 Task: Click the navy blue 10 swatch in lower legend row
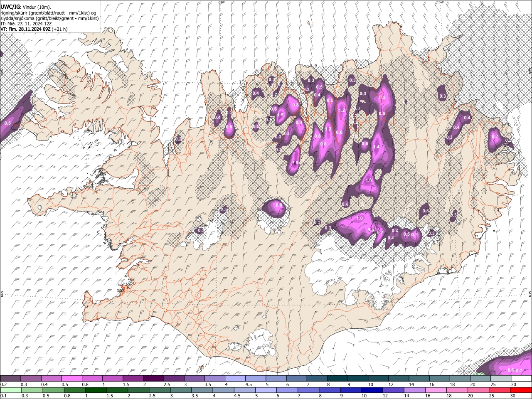[372, 390]
